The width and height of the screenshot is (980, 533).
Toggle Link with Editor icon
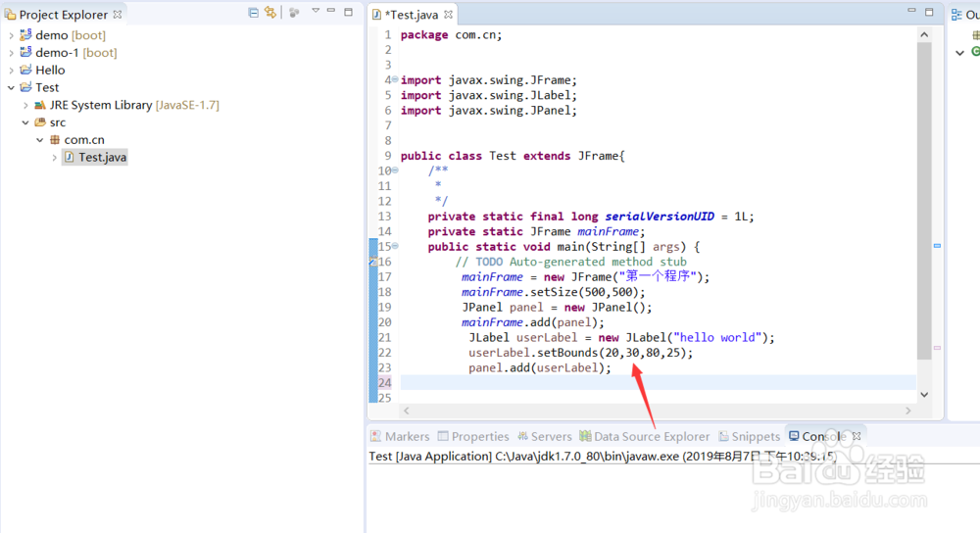click(x=270, y=13)
